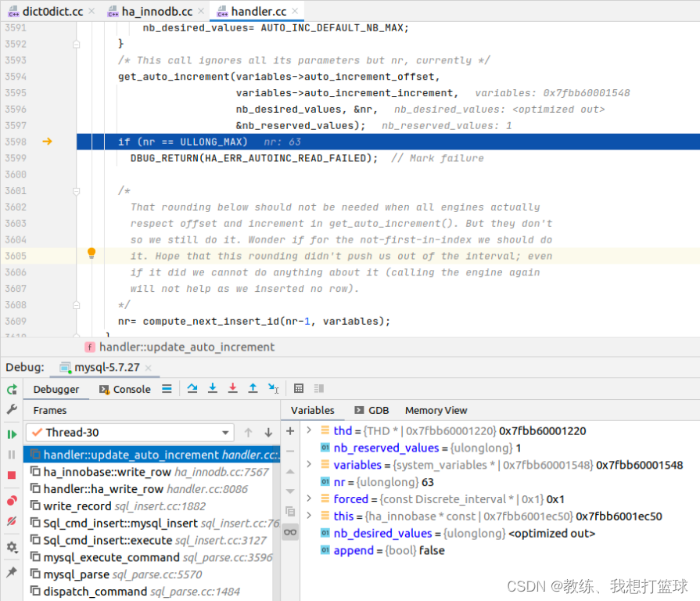Select the handler::update_auto_increment frame
The width and height of the screenshot is (700, 601).
(152, 455)
